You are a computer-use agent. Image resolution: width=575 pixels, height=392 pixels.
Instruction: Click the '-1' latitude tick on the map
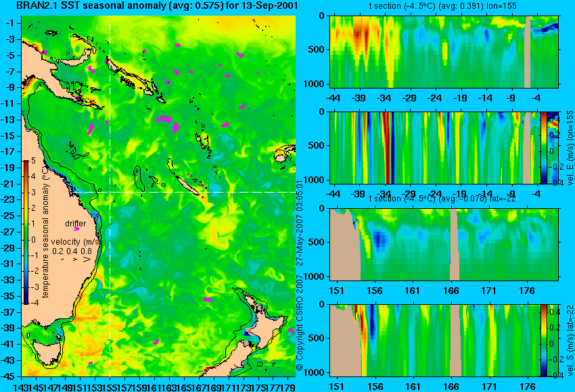coord(9,23)
